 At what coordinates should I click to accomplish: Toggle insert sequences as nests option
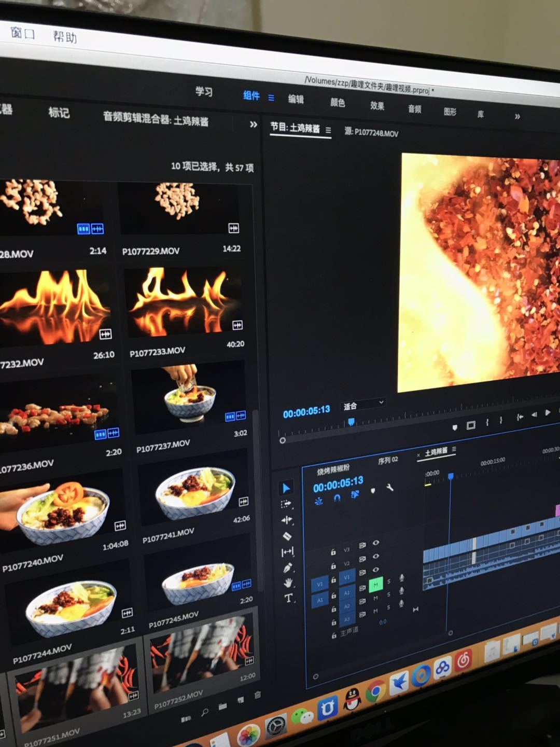(318, 501)
